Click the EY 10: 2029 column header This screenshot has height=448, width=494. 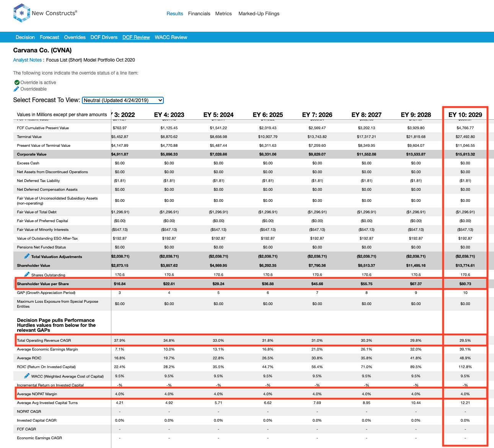point(465,115)
